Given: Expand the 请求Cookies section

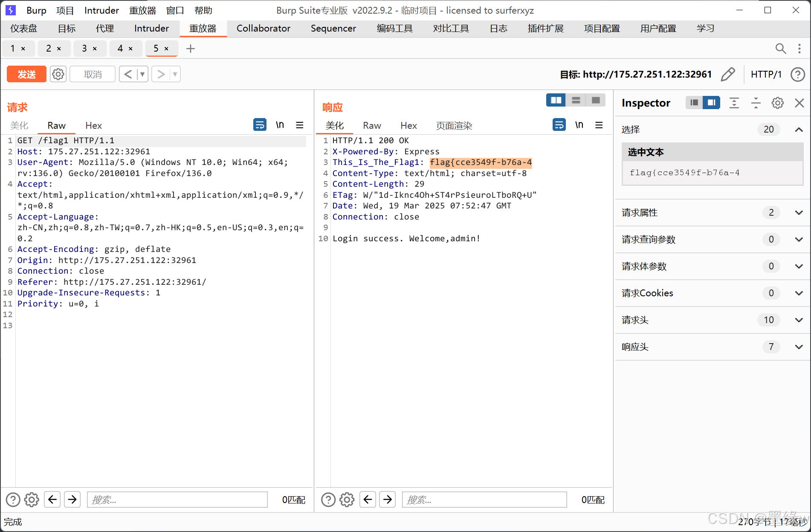Looking at the screenshot, I should tap(799, 293).
